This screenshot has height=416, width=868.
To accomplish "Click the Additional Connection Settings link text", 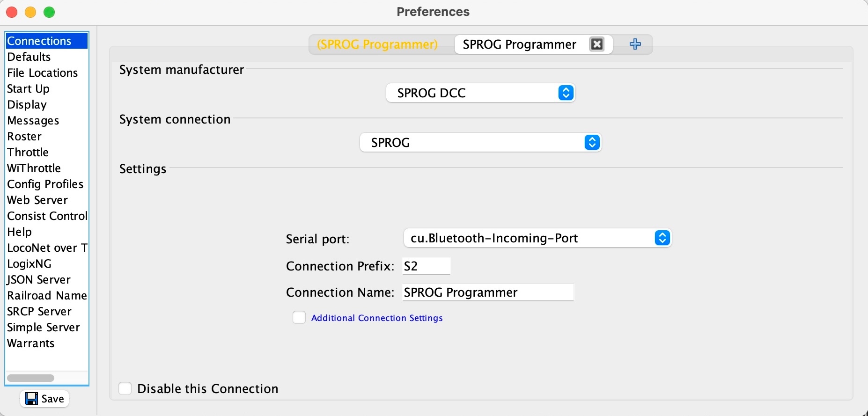I will point(377,318).
